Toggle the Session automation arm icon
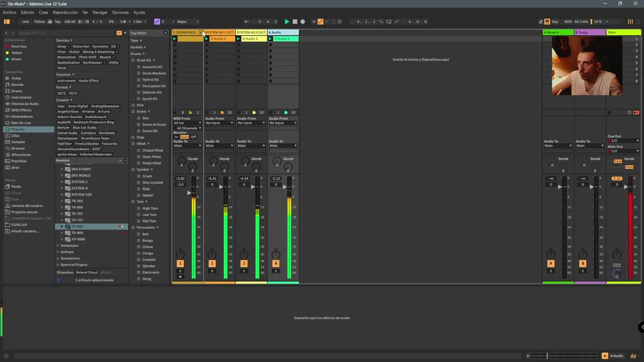 pyautogui.click(x=320, y=22)
